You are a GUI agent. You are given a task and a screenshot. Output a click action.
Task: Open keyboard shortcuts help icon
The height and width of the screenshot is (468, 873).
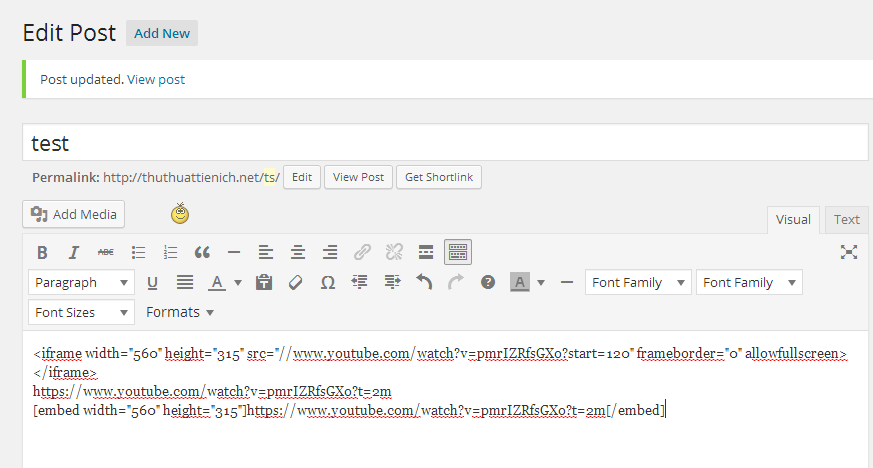pos(488,283)
